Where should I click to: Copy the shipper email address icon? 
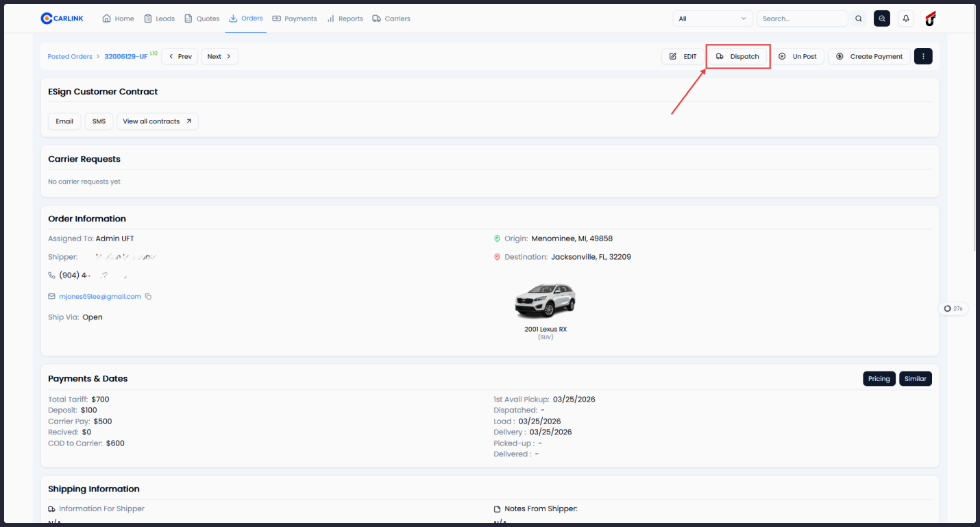click(148, 296)
